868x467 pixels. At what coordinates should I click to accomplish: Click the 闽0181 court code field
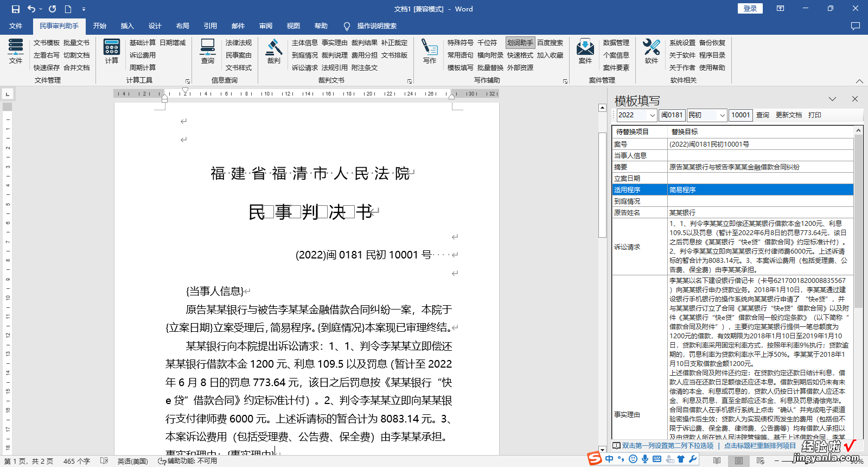(672, 115)
